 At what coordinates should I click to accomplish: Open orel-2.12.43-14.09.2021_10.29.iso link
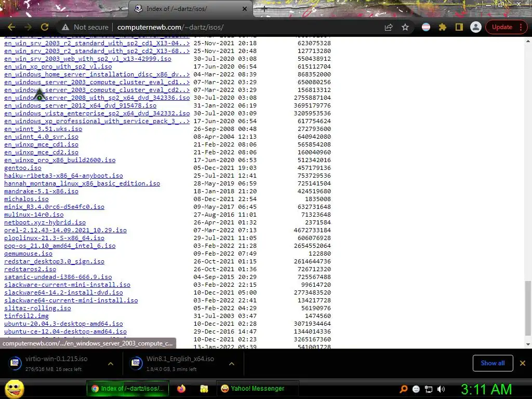click(x=65, y=230)
